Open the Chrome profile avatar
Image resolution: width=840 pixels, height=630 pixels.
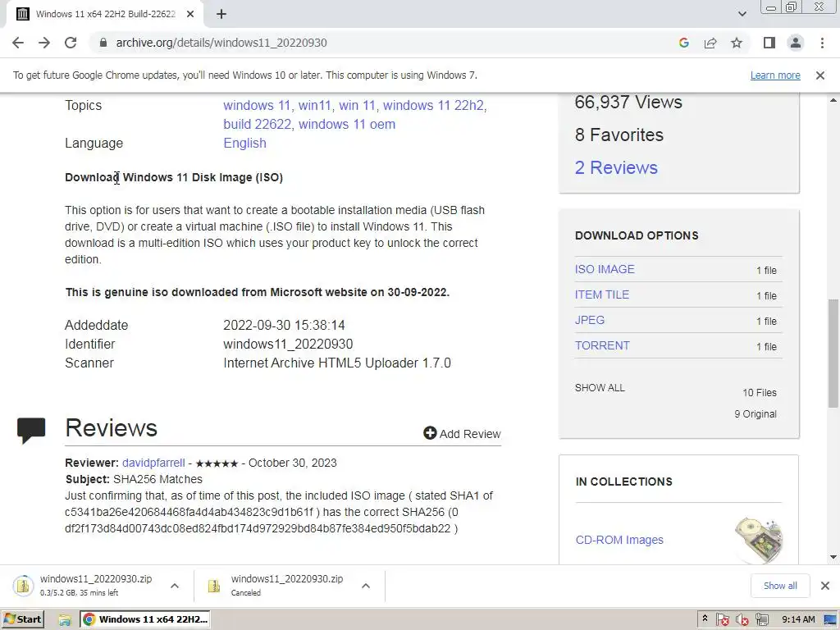pyautogui.click(x=796, y=43)
